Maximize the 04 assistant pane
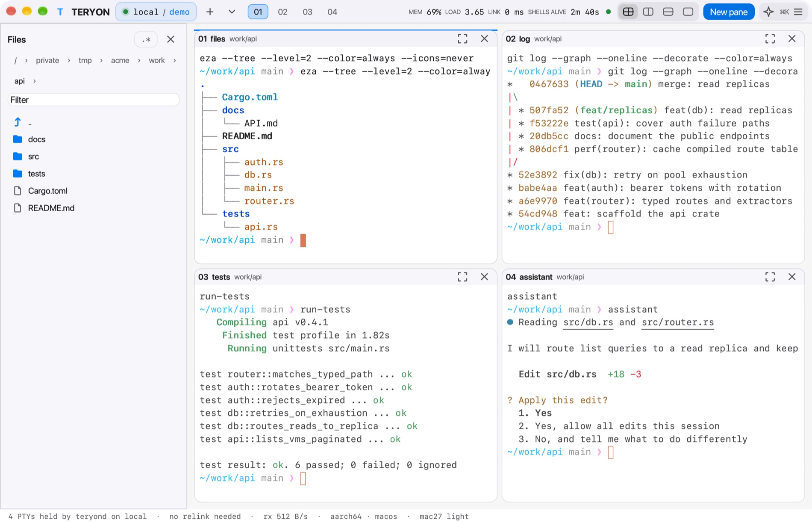The width and height of the screenshot is (812, 523). [770, 277]
